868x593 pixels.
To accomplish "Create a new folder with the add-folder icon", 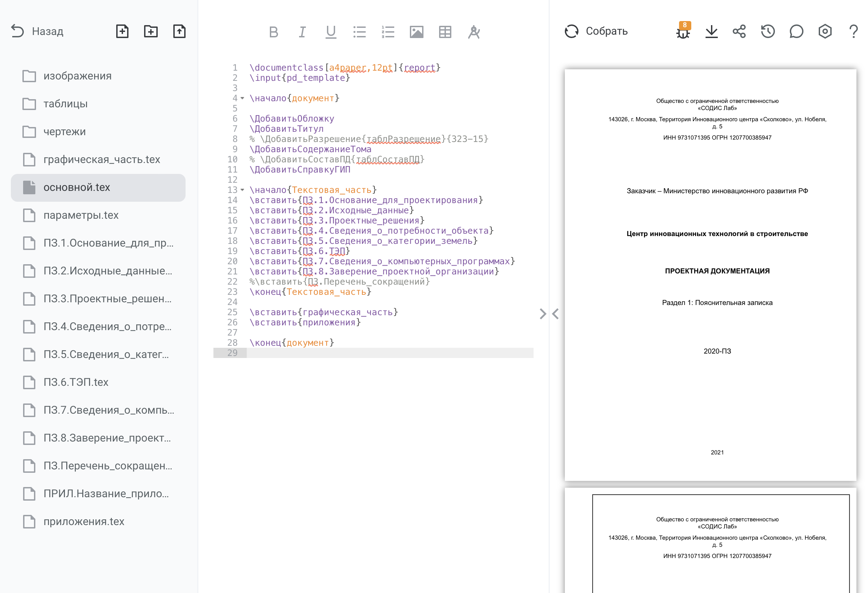I will pos(151,31).
